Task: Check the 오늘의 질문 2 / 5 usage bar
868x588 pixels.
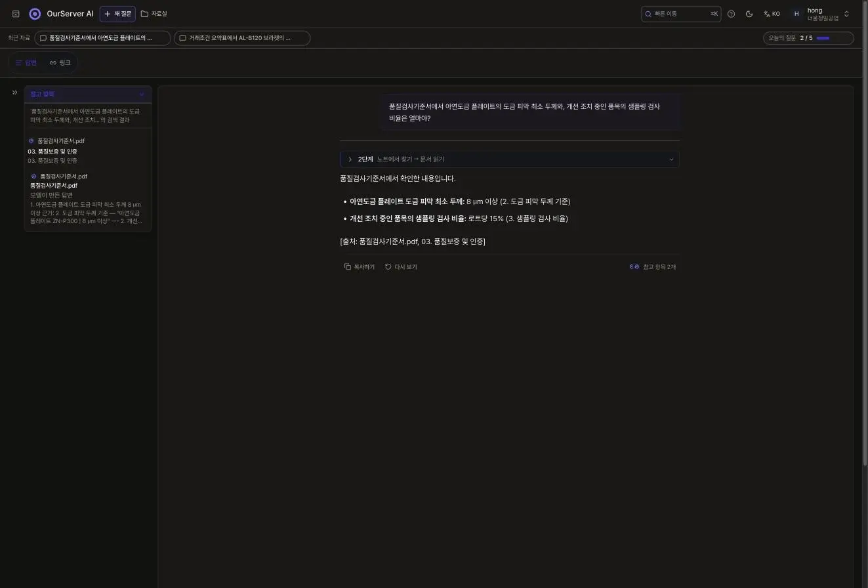Action: pyautogui.click(x=808, y=38)
